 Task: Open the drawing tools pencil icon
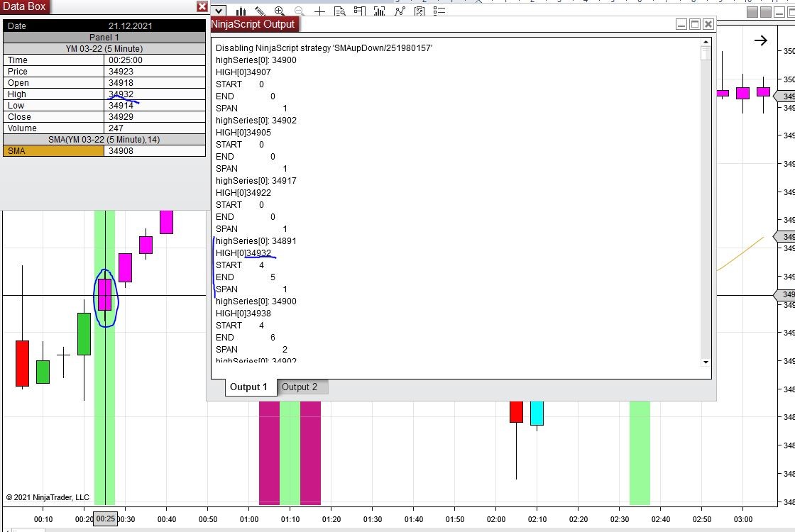pos(260,11)
